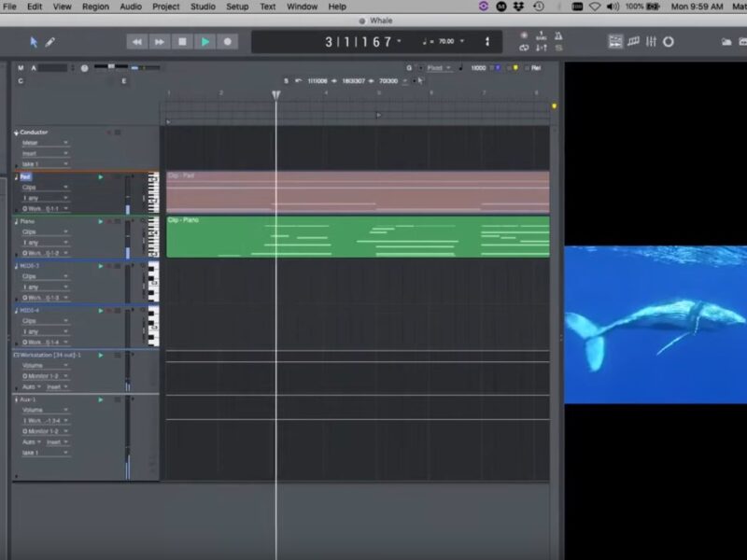Viewport: 747px width, 560px height.
Task: Open the Piano track Clips dropdown
Action: point(44,231)
